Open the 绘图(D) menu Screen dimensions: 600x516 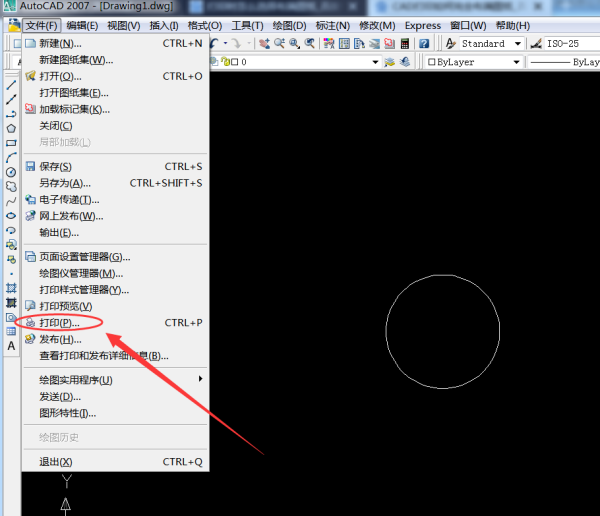289,26
